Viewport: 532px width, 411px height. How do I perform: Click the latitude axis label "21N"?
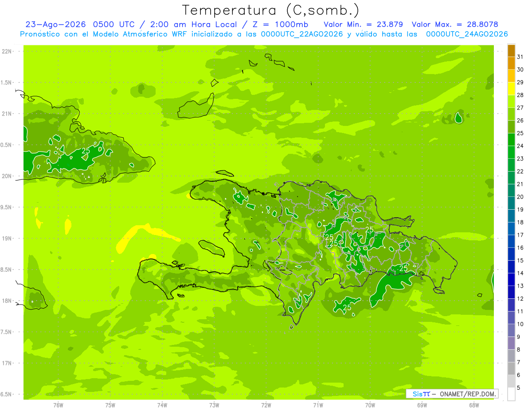7,114
